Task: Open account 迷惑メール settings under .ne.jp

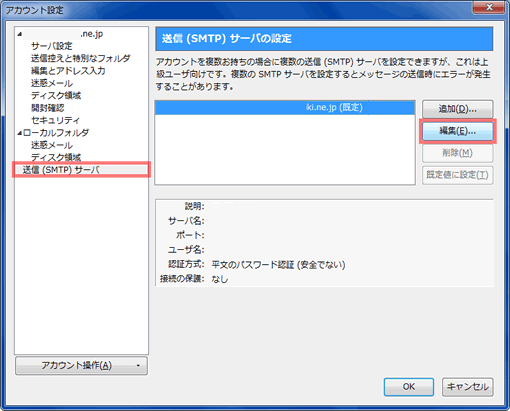Action: point(52,83)
